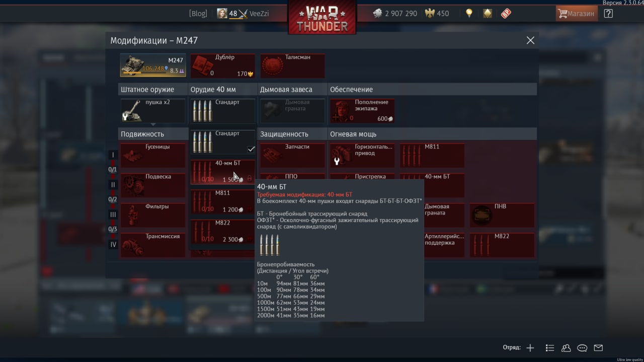Select the Запчасти modification icon
Viewport: 644px width, 362px height.
pyautogui.click(x=292, y=156)
